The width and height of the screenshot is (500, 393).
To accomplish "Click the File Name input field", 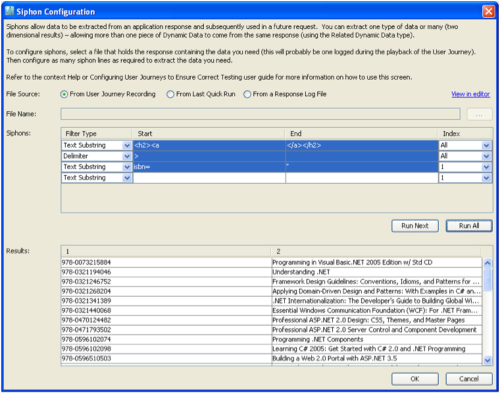I will (x=260, y=114).
